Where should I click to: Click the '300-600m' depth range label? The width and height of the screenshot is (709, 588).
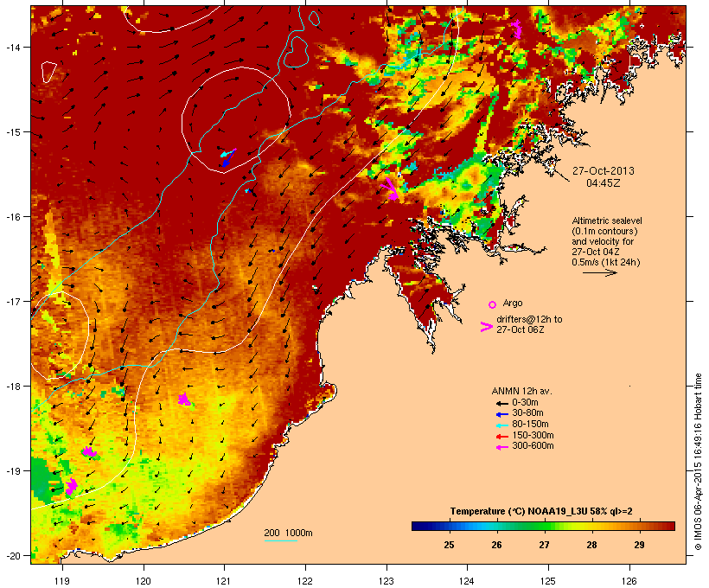coord(533,446)
